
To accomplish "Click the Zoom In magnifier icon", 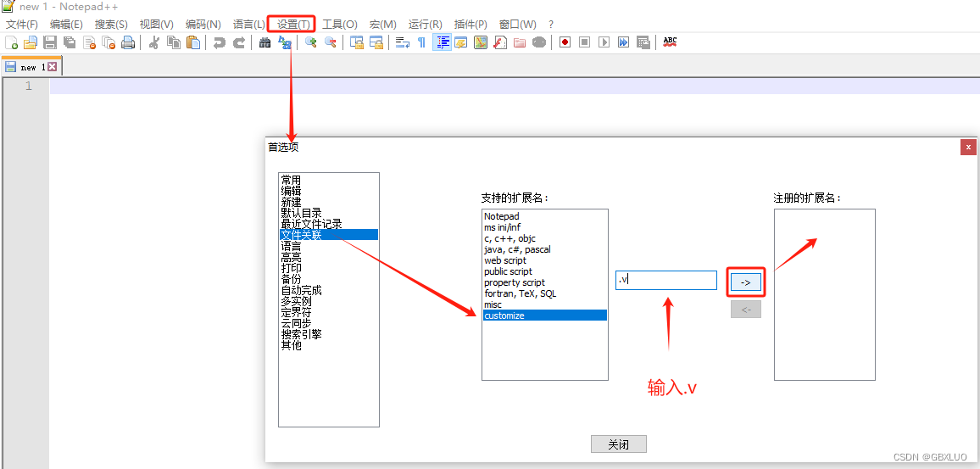I will (x=310, y=42).
